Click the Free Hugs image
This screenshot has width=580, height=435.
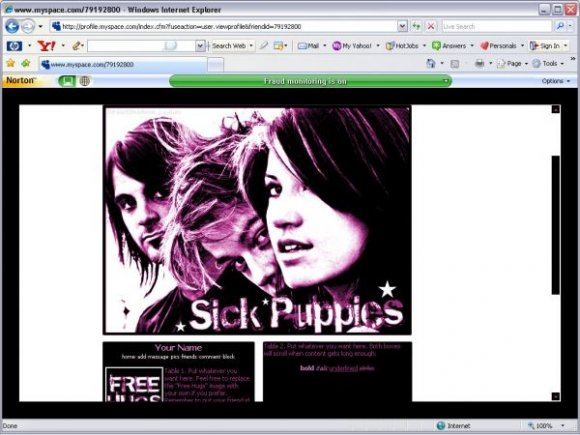click(x=134, y=384)
